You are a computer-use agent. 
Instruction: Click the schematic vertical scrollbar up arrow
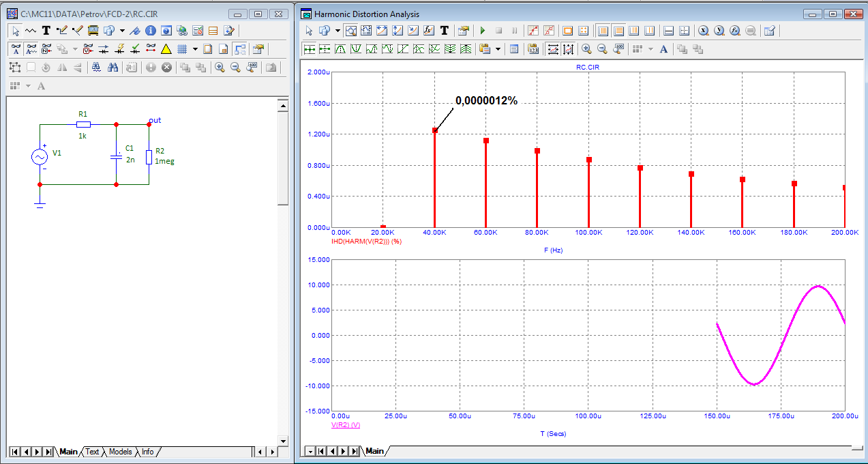pos(283,105)
